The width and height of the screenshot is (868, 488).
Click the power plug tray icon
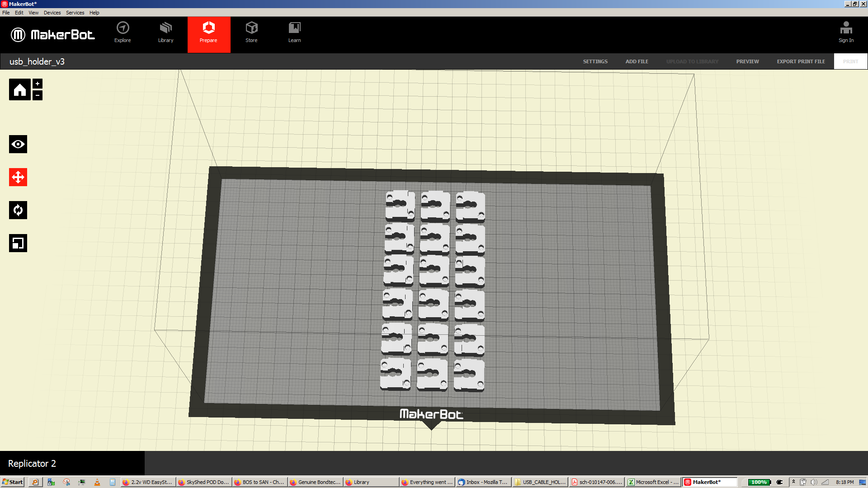pyautogui.click(x=803, y=482)
